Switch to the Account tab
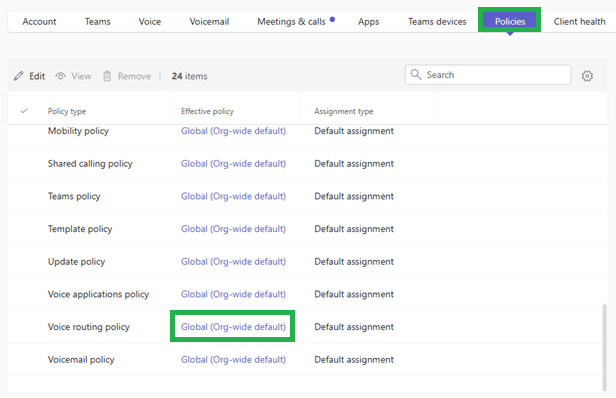 pos(39,22)
